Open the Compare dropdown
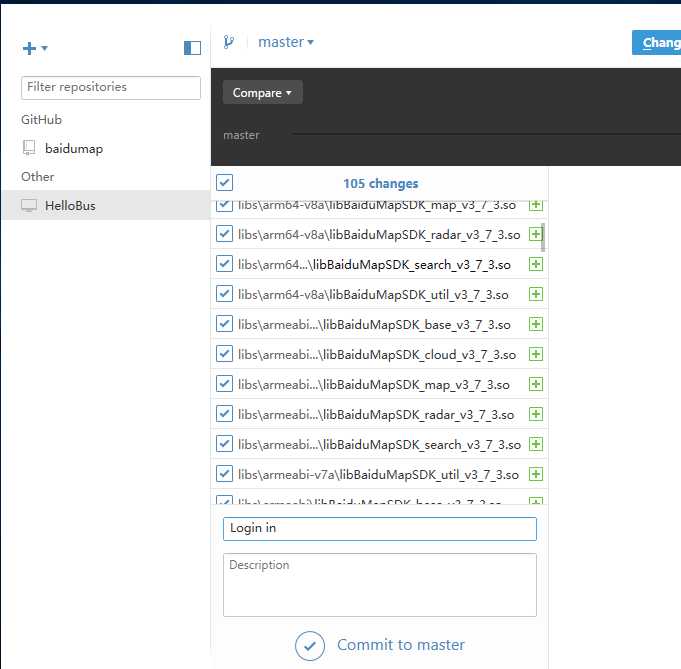 [262, 92]
